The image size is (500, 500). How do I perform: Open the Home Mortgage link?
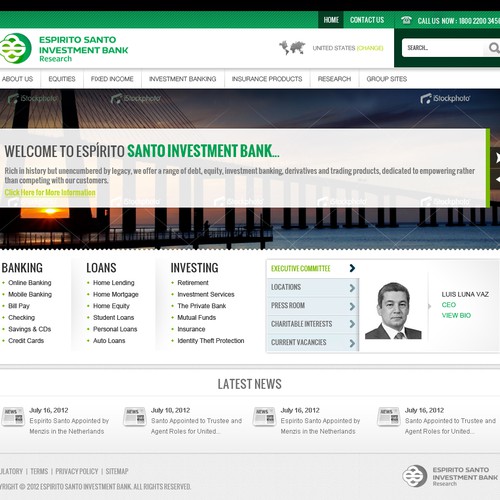point(116,294)
